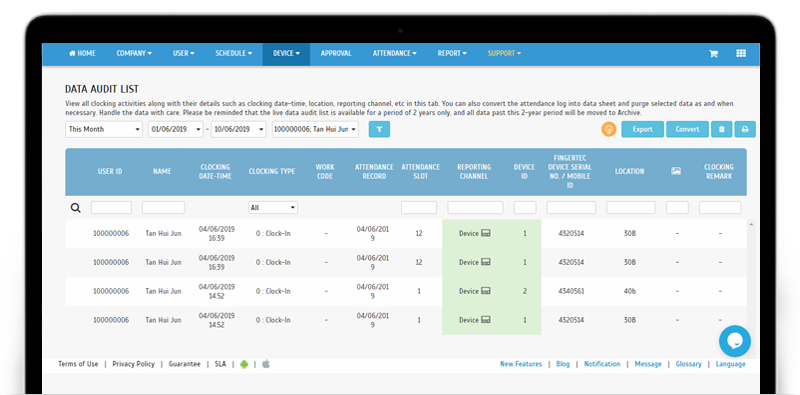This screenshot has height=395, width=800.
Task: Open the COMPANY menu
Action: tap(134, 54)
